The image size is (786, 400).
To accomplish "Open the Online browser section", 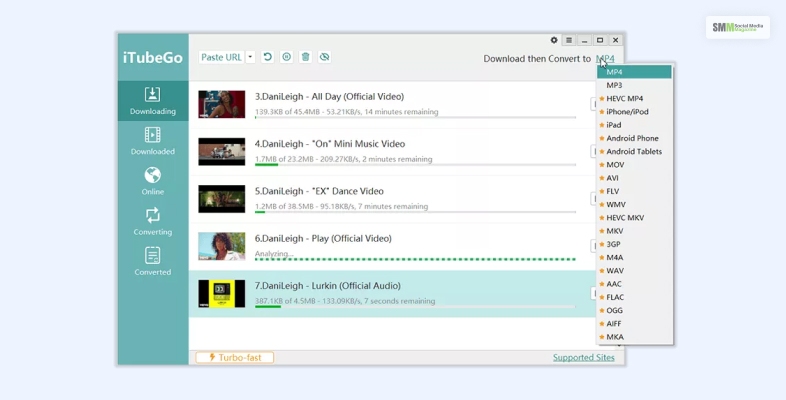I will 153,181.
